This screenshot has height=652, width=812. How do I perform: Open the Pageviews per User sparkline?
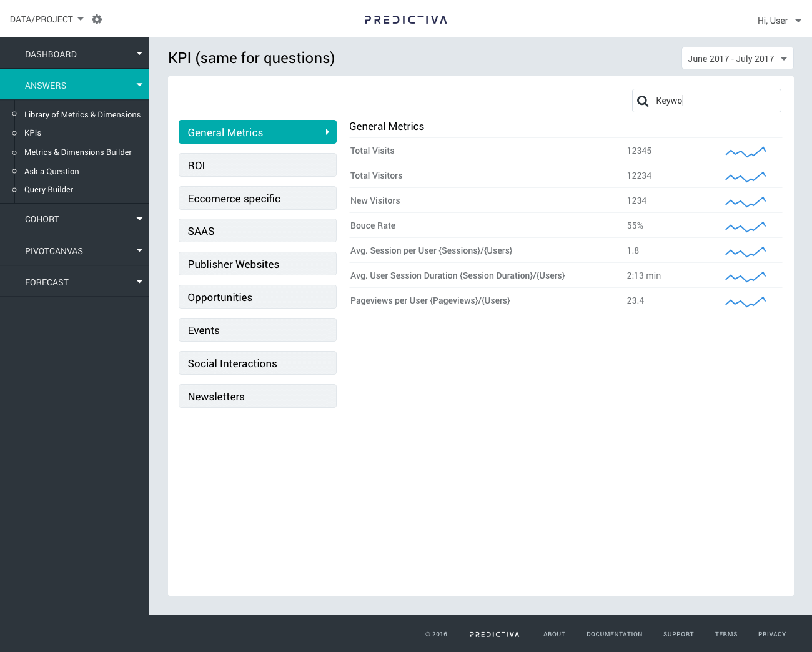tap(745, 301)
